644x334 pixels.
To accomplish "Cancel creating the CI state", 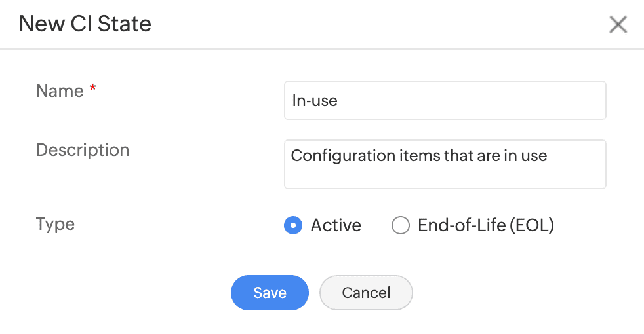I will [366, 292].
